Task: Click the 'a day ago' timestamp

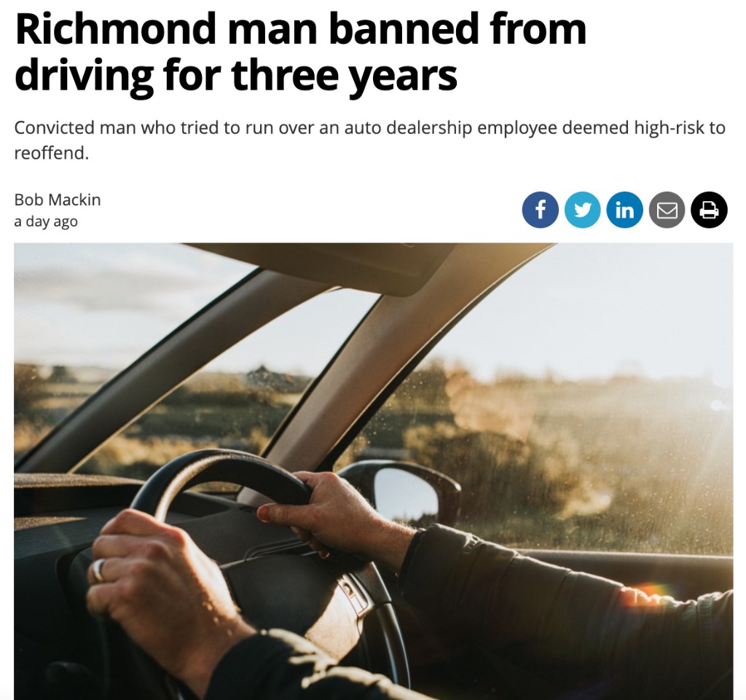Action: coord(46,221)
